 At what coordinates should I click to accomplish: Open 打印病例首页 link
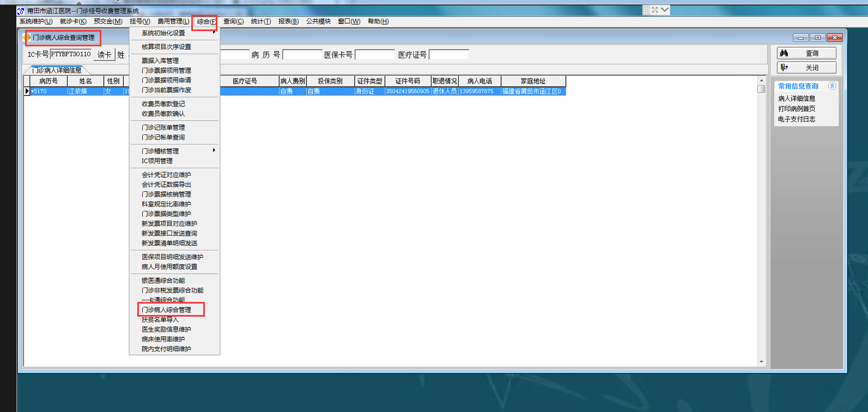click(797, 109)
